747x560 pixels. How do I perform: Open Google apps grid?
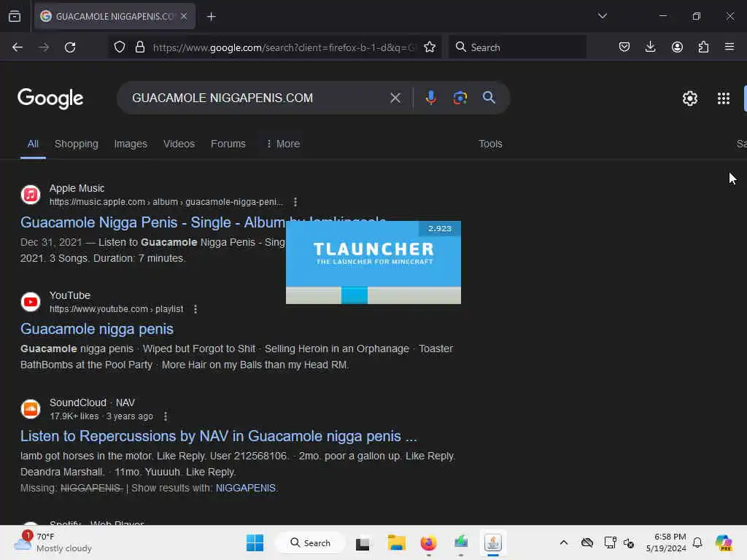[723, 98]
